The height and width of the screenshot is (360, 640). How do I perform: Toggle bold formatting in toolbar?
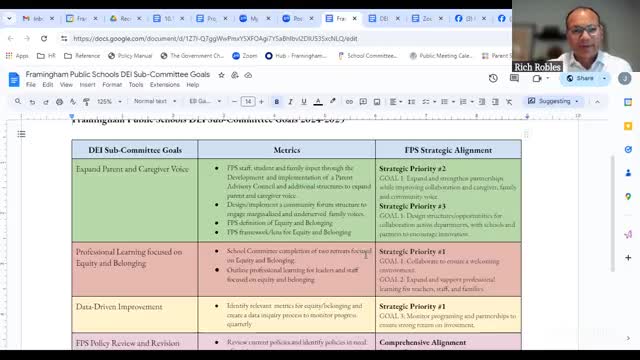[x=276, y=102]
